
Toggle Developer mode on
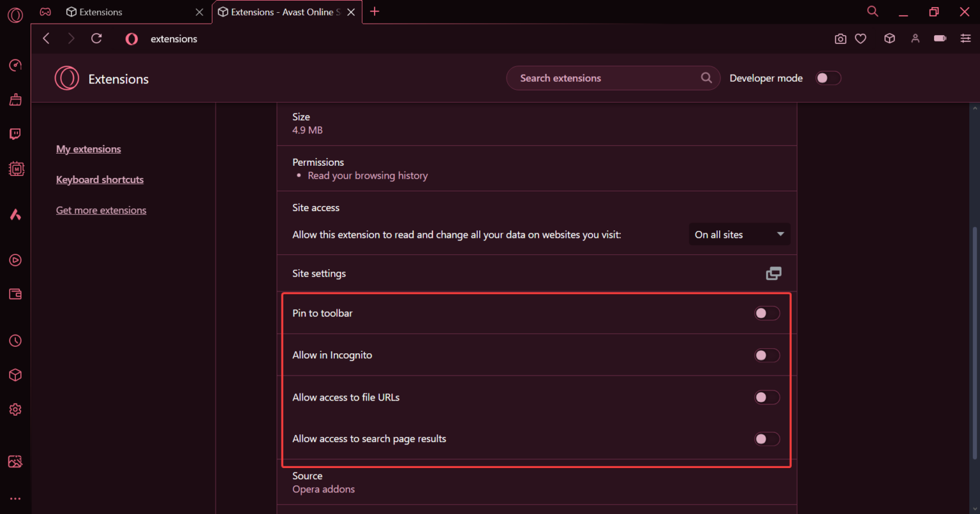click(x=828, y=77)
